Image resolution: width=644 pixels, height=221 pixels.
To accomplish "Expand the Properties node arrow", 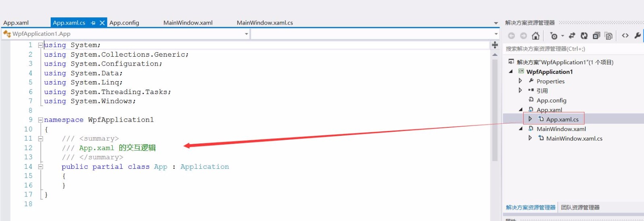I will [520, 81].
